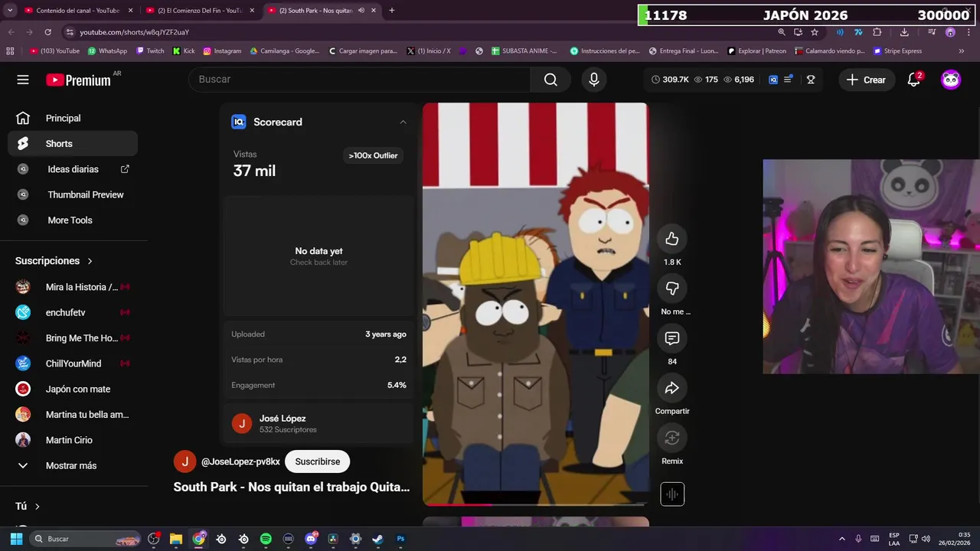Click the 309.7K views stat
The width and height of the screenshot is (980, 551).
tap(670, 80)
